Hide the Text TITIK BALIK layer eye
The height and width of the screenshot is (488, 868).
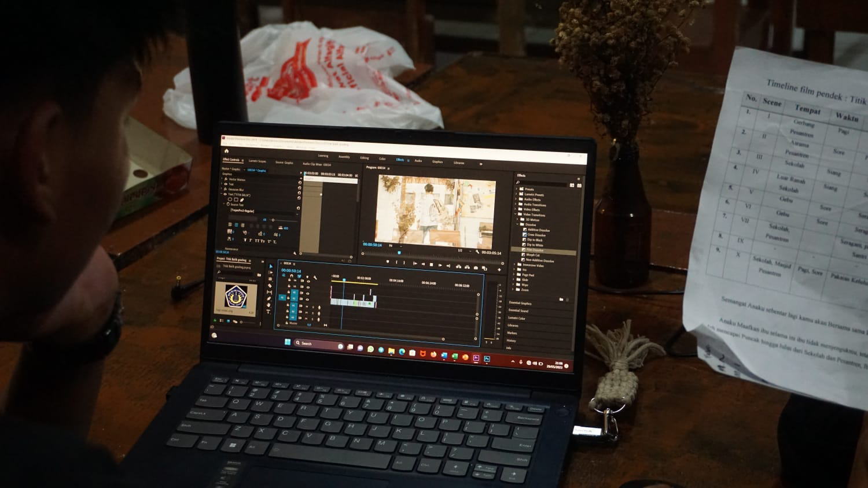point(225,194)
